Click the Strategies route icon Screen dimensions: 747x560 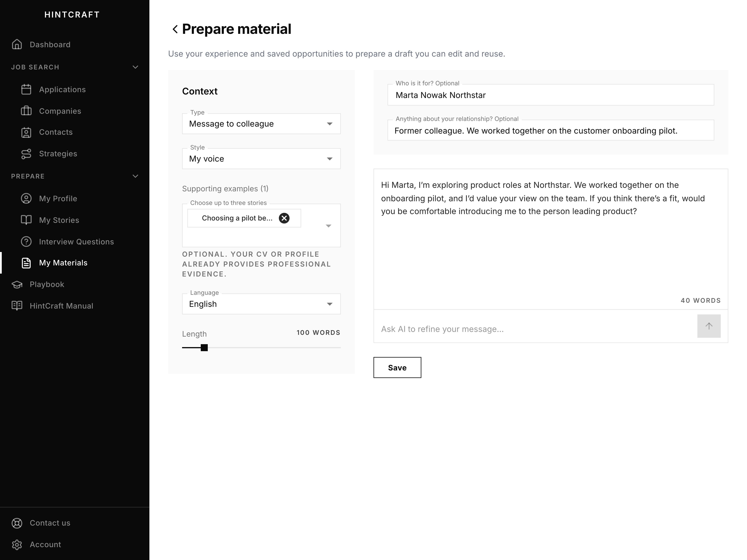coord(26,154)
